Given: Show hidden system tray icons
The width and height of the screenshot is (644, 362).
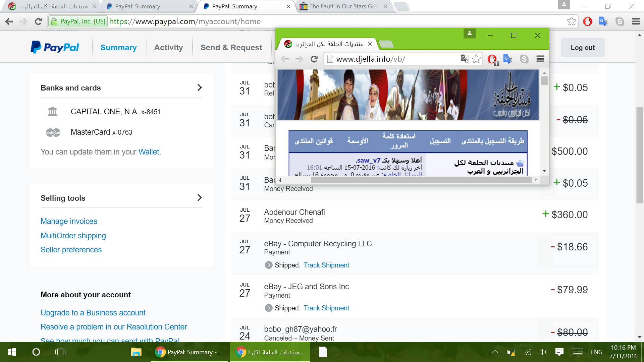Looking at the screenshot, I should coord(495,352).
